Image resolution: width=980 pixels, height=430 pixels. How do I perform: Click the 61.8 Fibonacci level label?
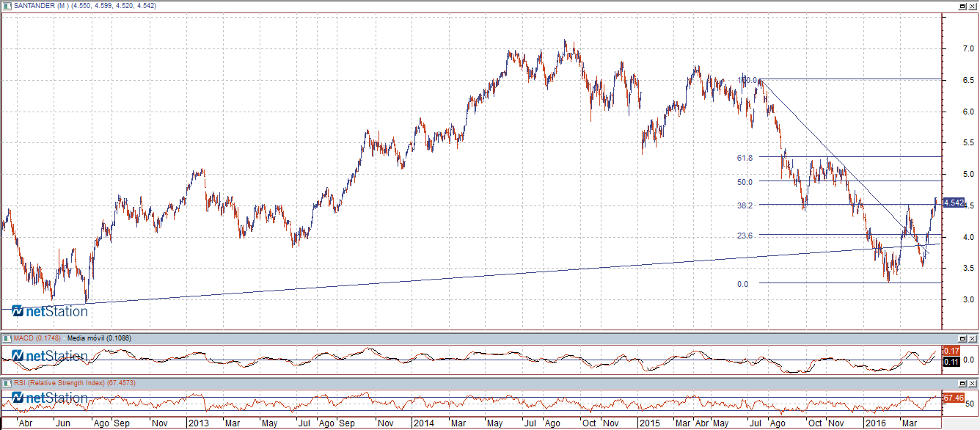745,157
